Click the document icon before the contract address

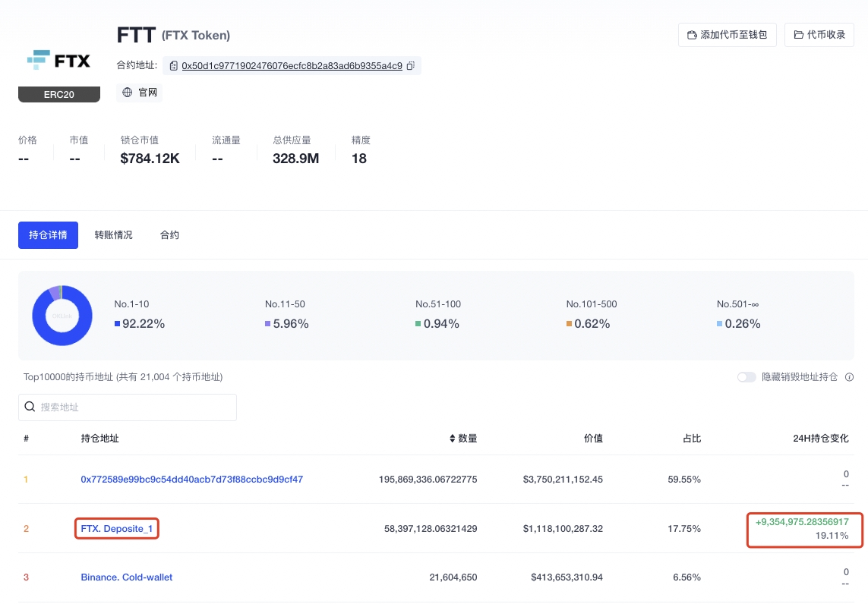pyautogui.click(x=174, y=66)
